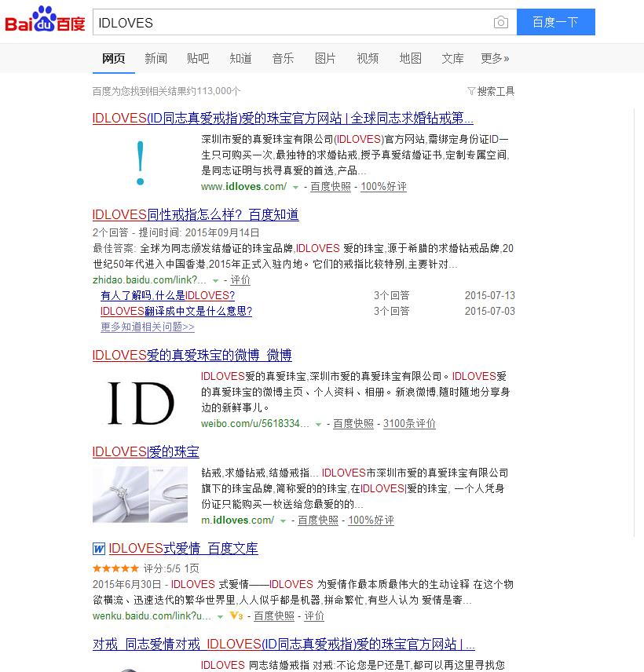
Task: Click the date 2015-07-03
Action: [489, 312]
